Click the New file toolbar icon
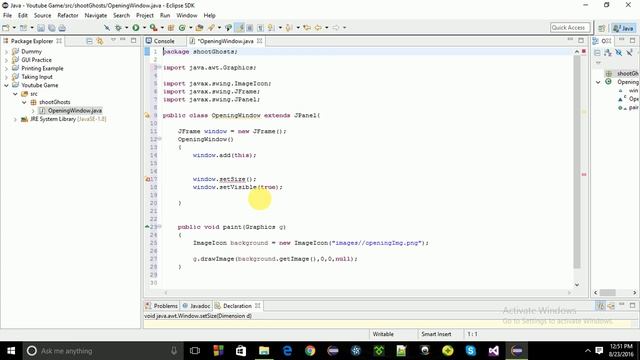 (6, 28)
